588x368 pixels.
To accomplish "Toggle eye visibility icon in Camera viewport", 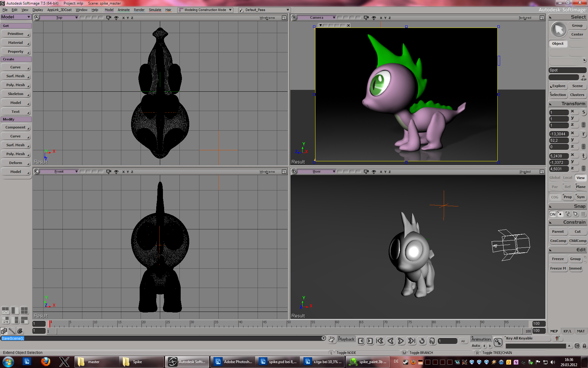I will pyautogui.click(x=374, y=17).
